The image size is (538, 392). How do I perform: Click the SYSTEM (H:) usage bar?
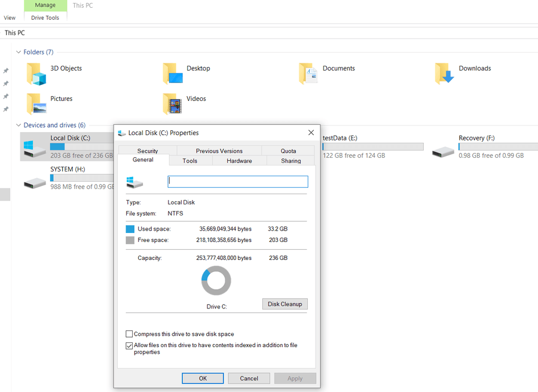82,178
